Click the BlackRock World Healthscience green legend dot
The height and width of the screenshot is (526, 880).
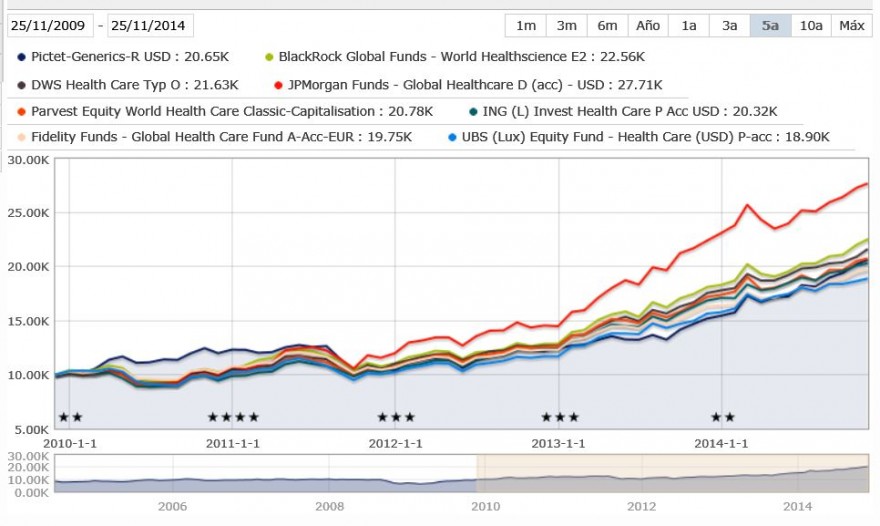tap(269, 57)
